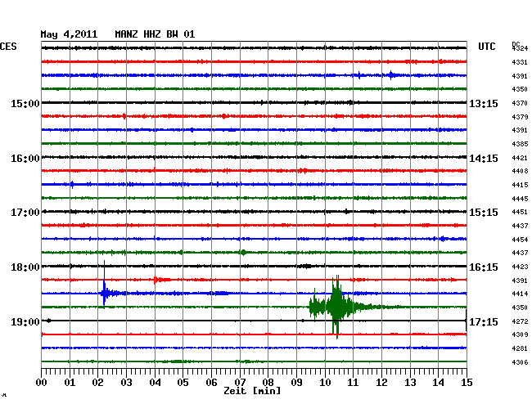
Task: Select the 19:00 CES time label
Action: tap(25, 322)
